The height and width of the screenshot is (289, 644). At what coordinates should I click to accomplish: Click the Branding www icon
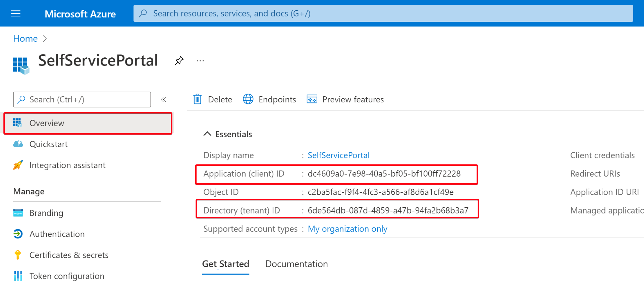[18, 213]
